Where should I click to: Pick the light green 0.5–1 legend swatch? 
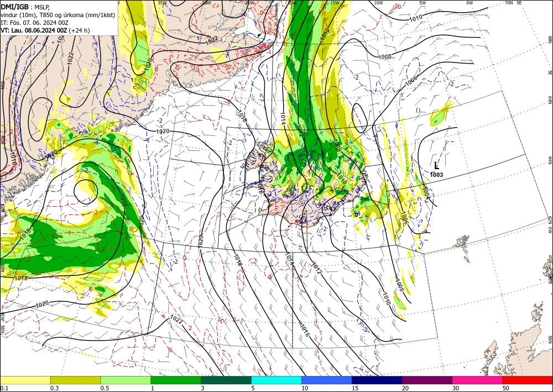(x=126, y=380)
